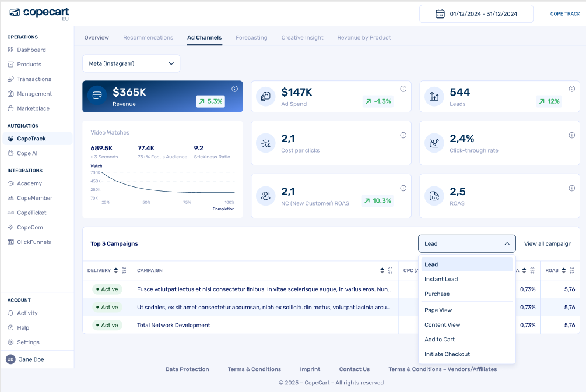Viewport: 586px width, 392px height.
Task: Click the DELIVERY column drag grip
Action: point(124,270)
